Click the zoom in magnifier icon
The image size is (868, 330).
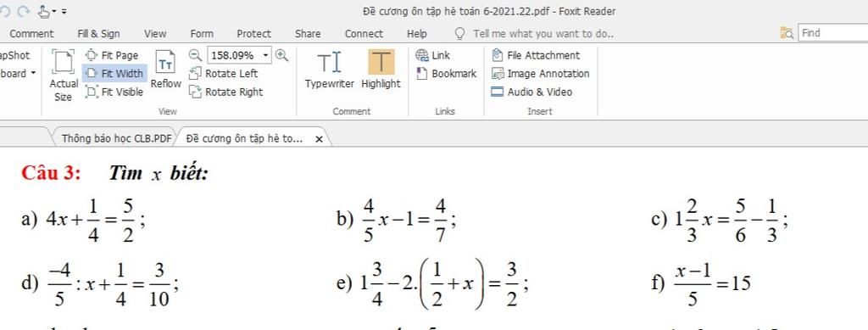pyautogui.click(x=281, y=55)
